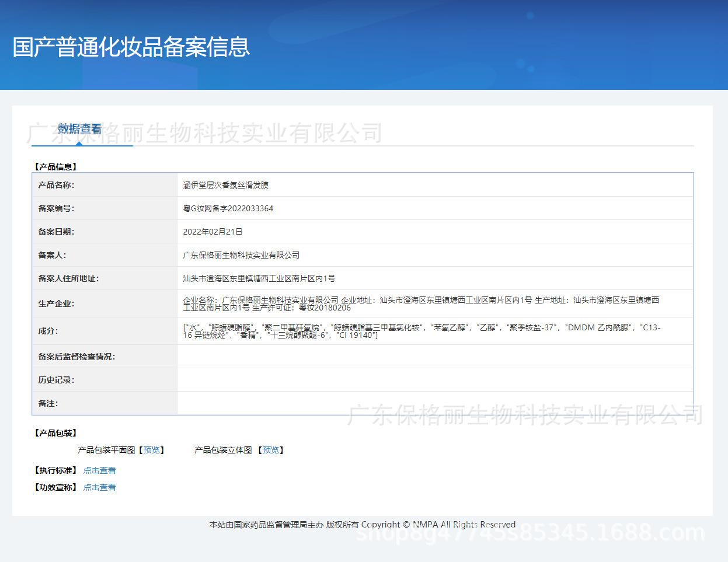Select address 汕头市澄海区东里镇塘西工业区南片区内1号 in 备案人住所地址 row
Viewport: 728px width, 562px height.
point(259,278)
